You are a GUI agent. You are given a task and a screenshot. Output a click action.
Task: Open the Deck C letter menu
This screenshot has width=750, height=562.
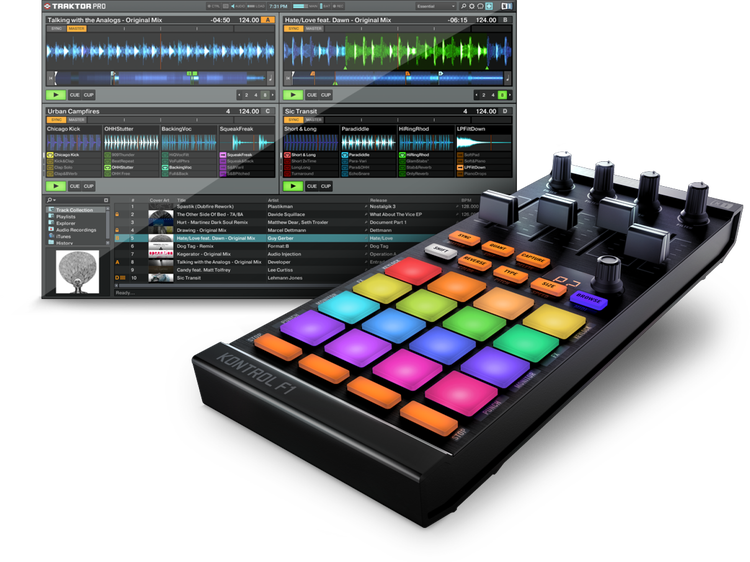268,111
